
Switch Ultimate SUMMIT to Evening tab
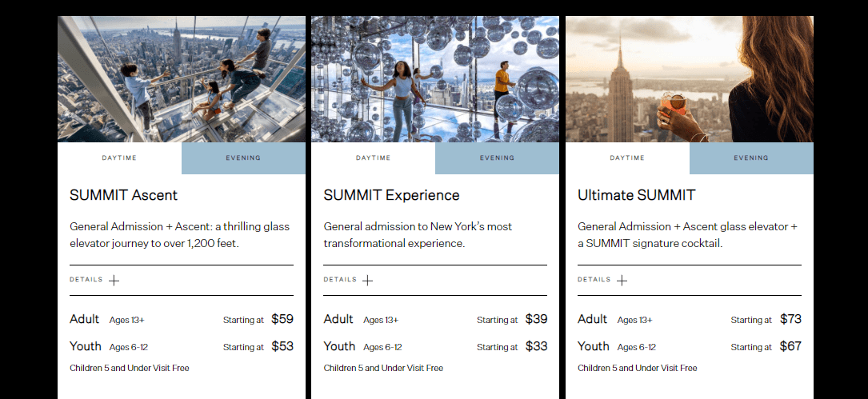pos(751,158)
